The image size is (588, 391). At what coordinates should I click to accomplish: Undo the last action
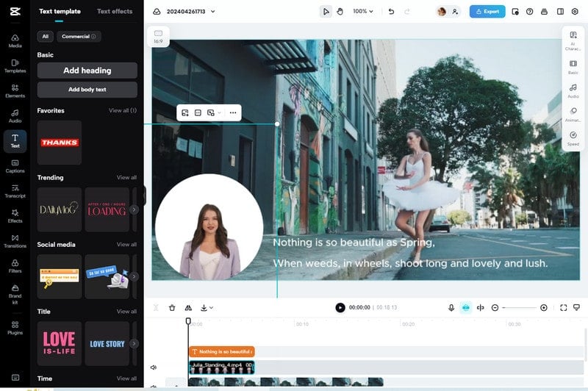pos(391,12)
